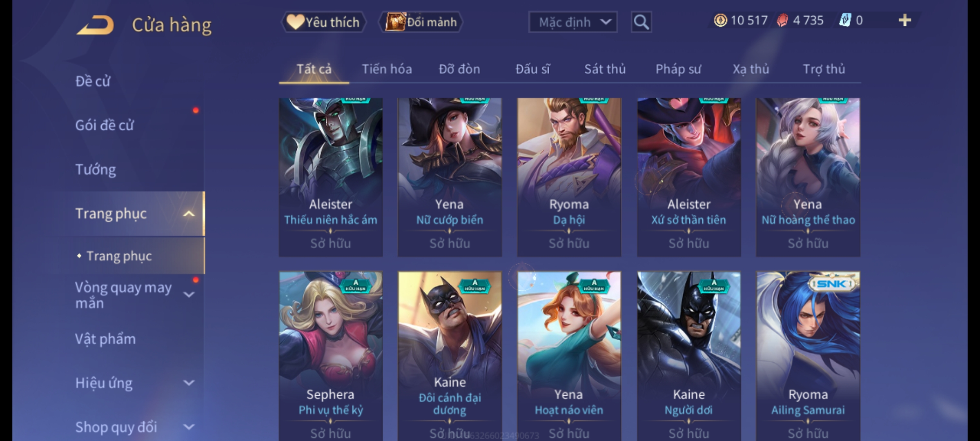The image size is (980, 441).
Task: Tap the gold coin balance icon
Action: click(720, 20)
